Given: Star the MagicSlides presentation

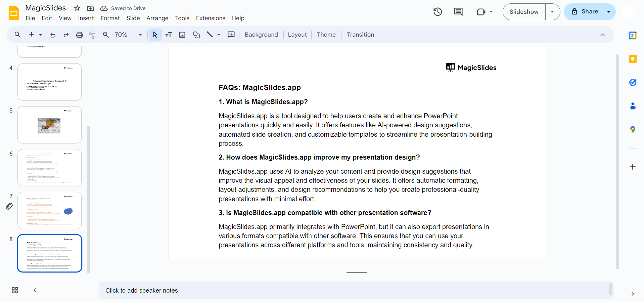Looking at the screenshot, I should pyautogui.click(x=77, y=8).
